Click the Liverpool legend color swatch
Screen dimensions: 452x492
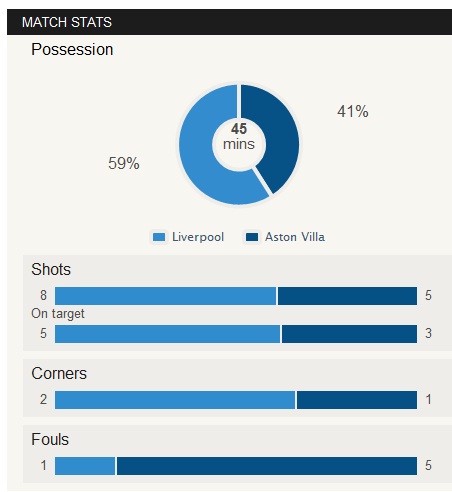point(159,237)
